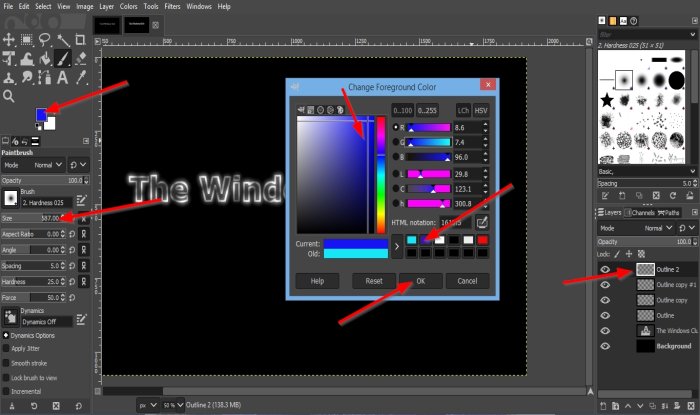Link aspect ratio chain icon

83,234
